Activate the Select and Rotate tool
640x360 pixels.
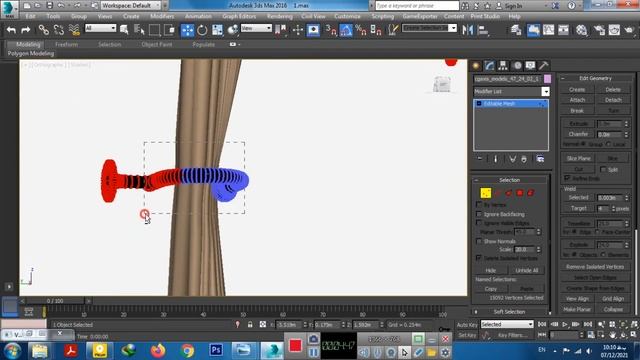tap(202, 30)
